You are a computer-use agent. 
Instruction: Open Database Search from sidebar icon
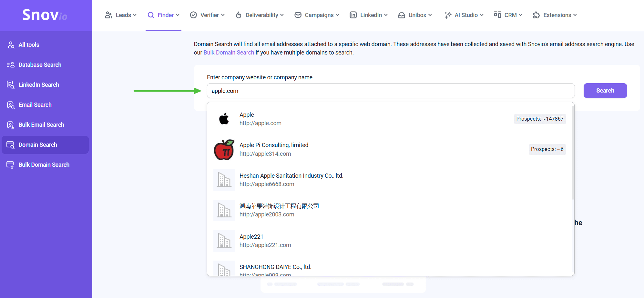click(11, 65)
